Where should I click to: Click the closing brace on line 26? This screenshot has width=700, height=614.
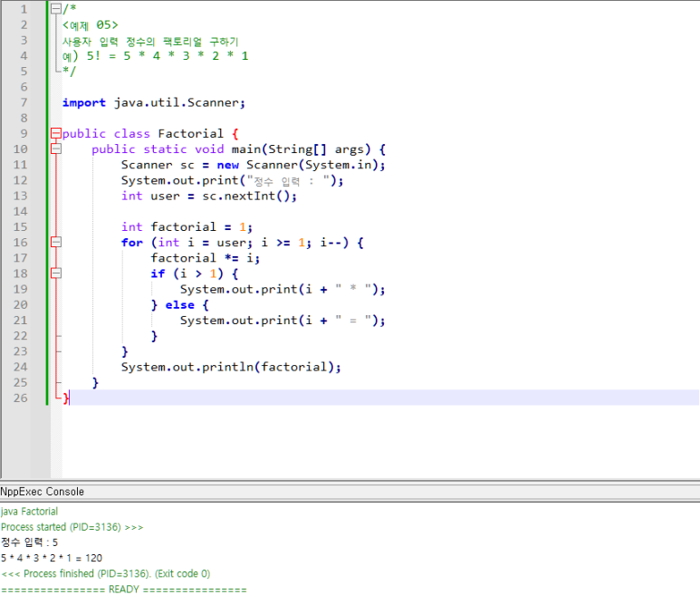pyautogui.click(x=65, y=398)
